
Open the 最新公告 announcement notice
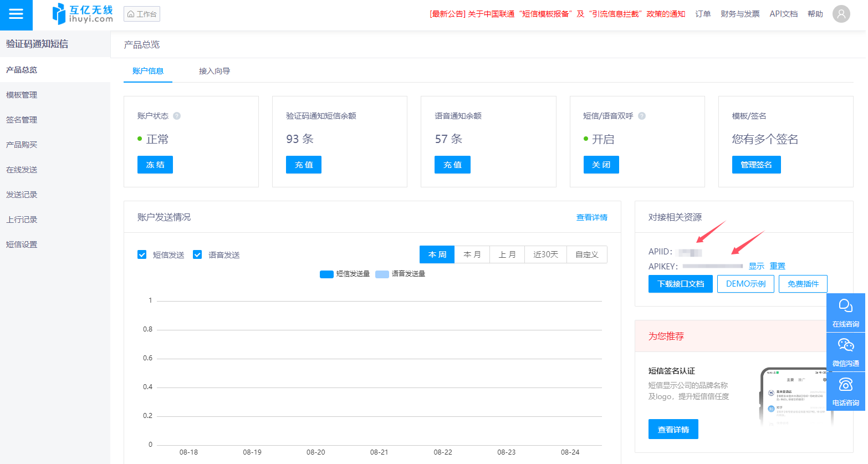click(x=557, y=14)
